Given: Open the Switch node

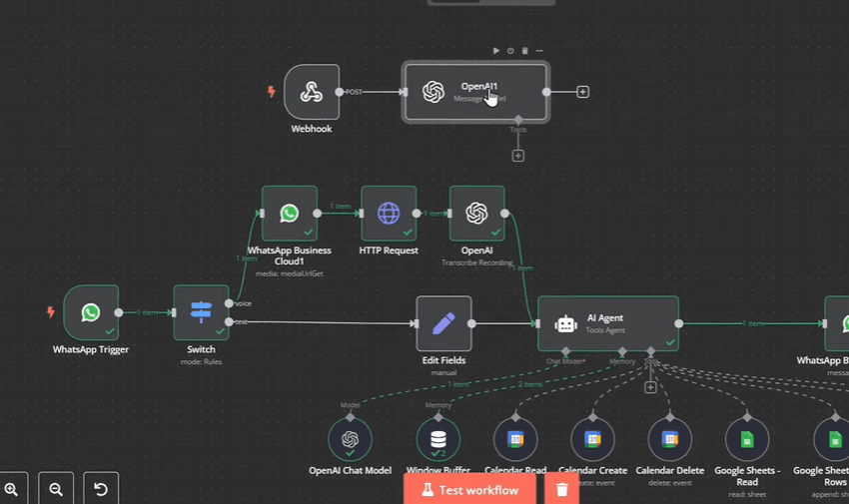Looking at the screenshot, I should [202, 312].
